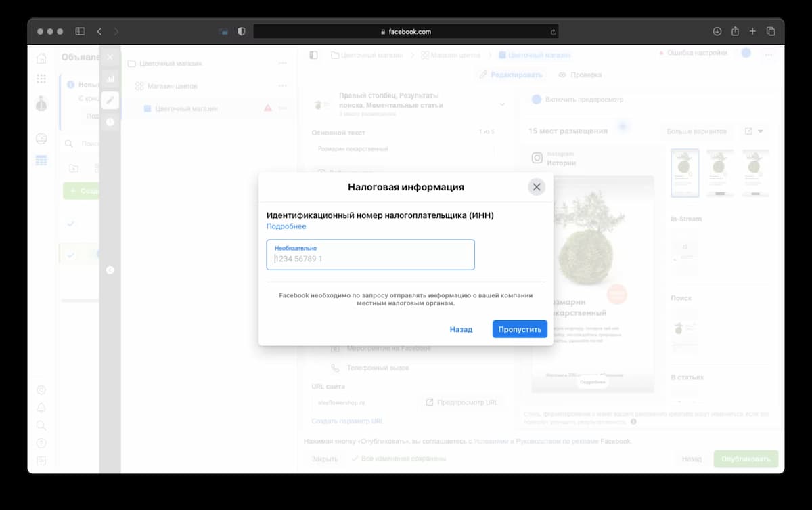Click Назад in the tax dialog
Screen dimensions: 812x510
(x=461, y=329)
